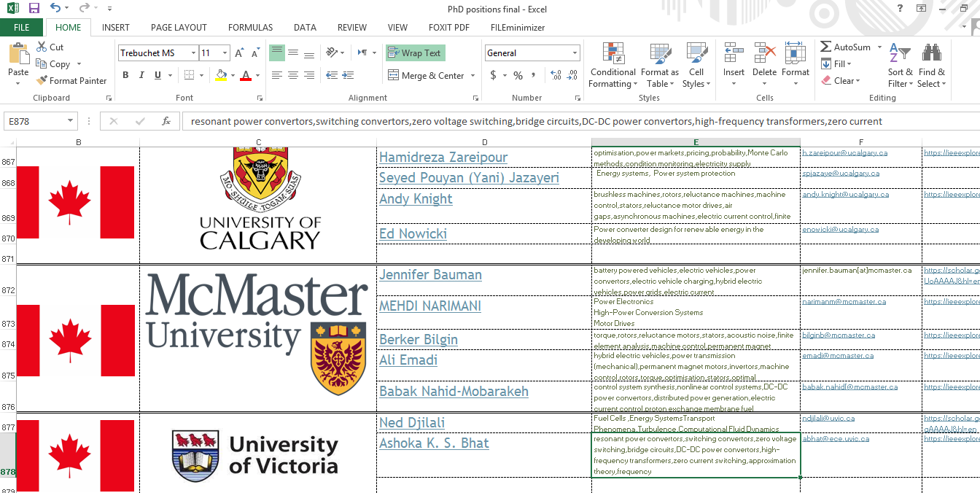Click the Increase Font Size icon
Image resolution: width=980 pixels, height=493 pixels.
(239, 53)
